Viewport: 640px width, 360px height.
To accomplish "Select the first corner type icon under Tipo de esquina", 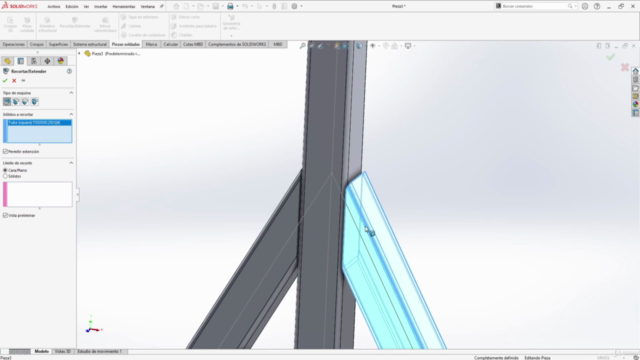I will (7, 102).
